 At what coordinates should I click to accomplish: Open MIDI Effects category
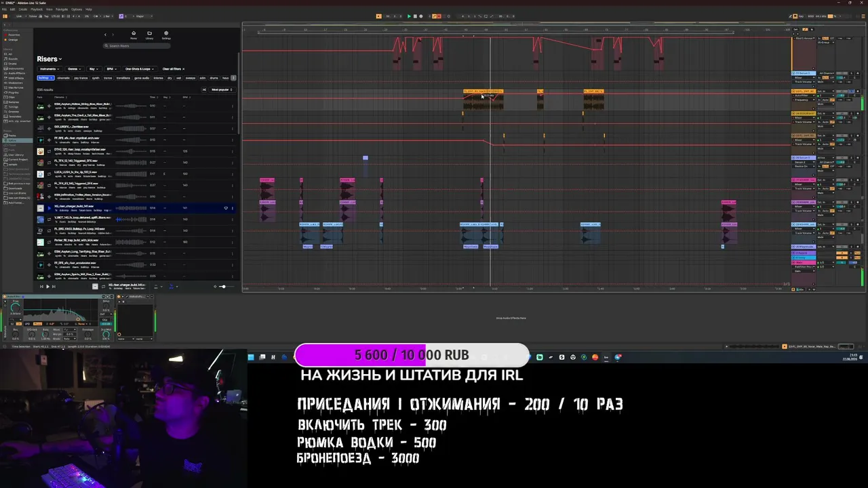(x=16, y=78)
